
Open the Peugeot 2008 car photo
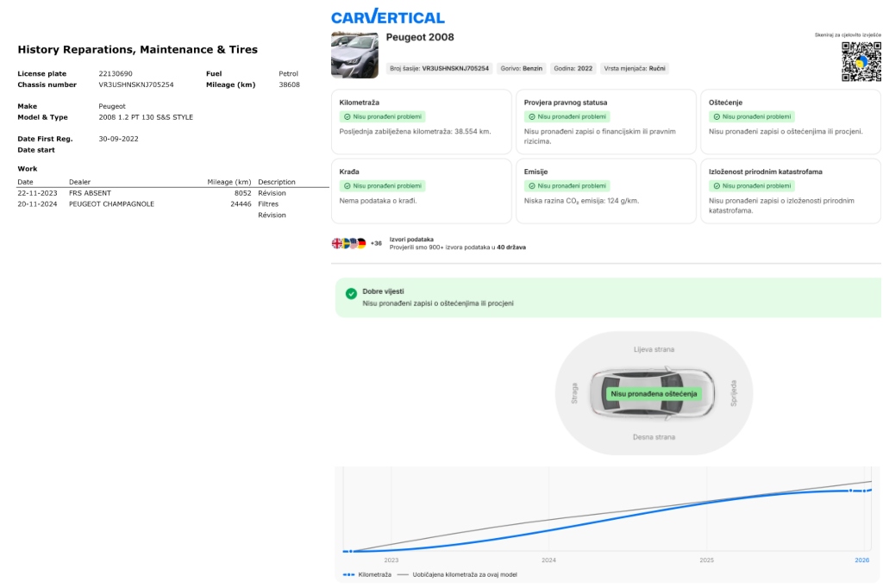(x=354, y=54)
